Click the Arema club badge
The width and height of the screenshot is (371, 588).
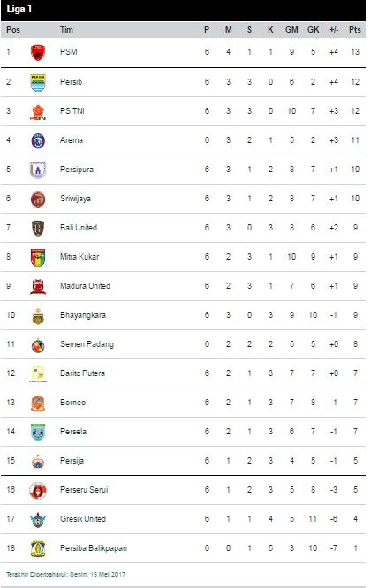pos(38,141)
